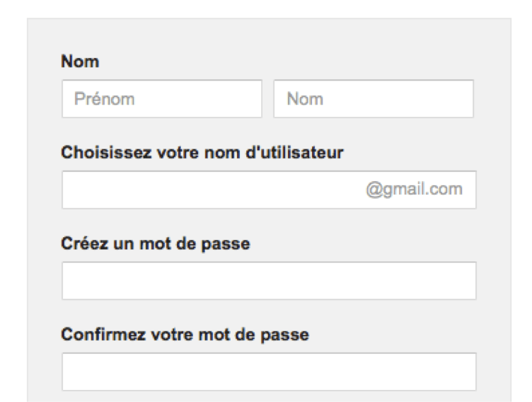Activate the password confirmation text box
532x402 pixels.
coord(269,372)
